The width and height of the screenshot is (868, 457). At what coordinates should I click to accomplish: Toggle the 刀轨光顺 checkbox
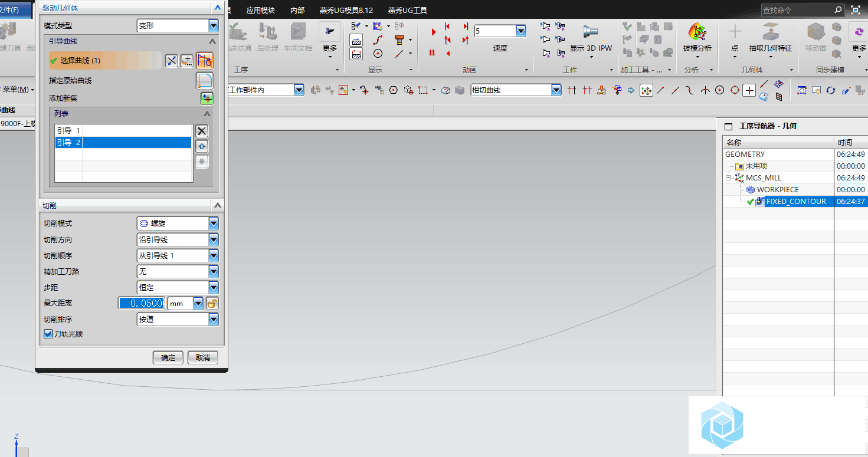(x=48, y=334)
